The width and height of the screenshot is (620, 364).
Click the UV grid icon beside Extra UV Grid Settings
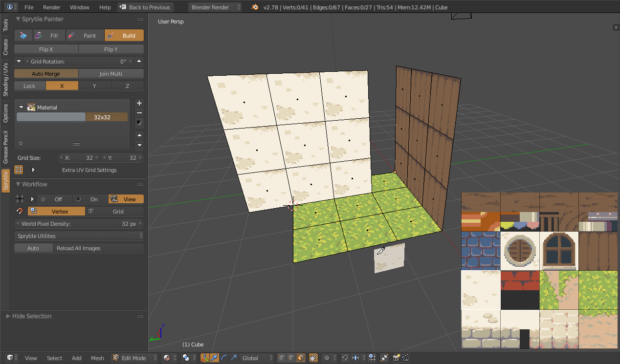[19, 170]
